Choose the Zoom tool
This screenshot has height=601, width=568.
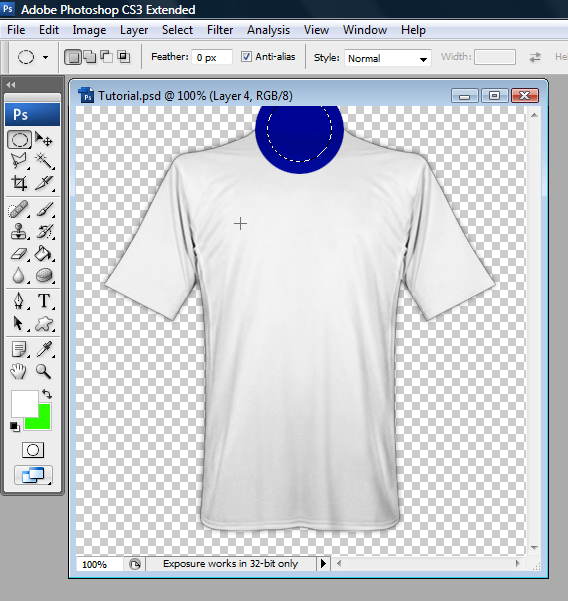click(43, 371)
